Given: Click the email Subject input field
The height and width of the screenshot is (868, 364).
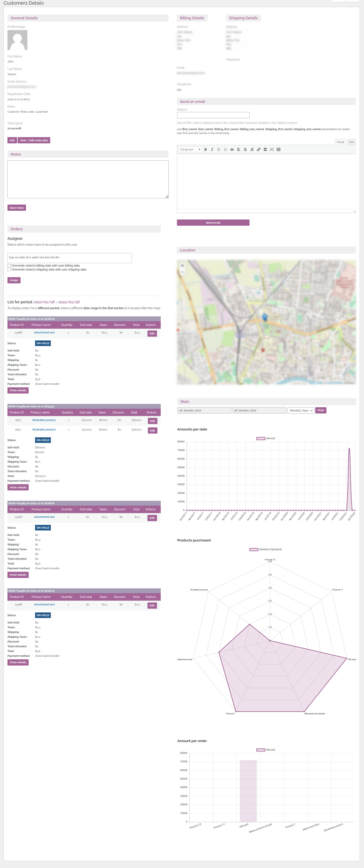Looking at the screenshot, I should pos(213,115).
